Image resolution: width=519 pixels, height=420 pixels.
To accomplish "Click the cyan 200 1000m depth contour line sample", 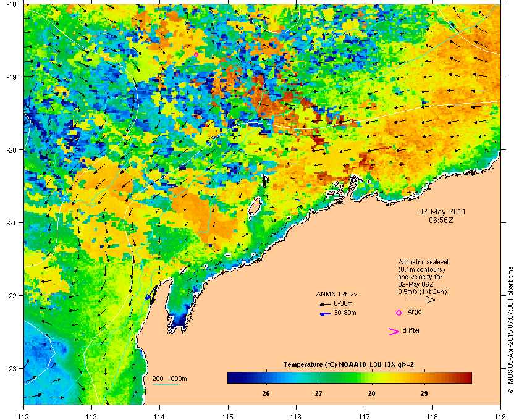I will (166, 384).
